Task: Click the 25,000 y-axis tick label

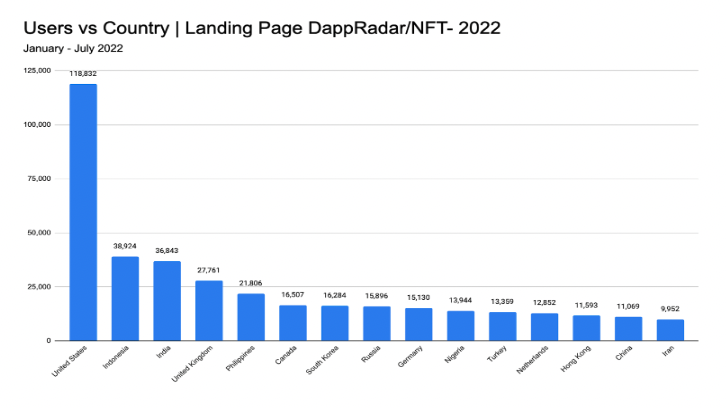Action: tap(39, 287)
